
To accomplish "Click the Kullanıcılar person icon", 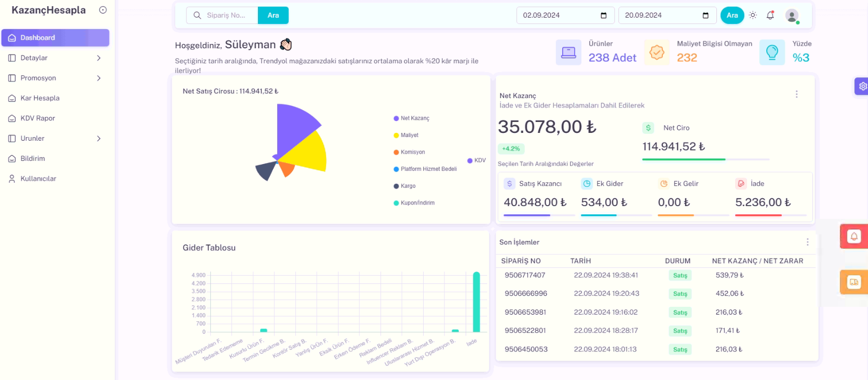I will coord(12,179).
